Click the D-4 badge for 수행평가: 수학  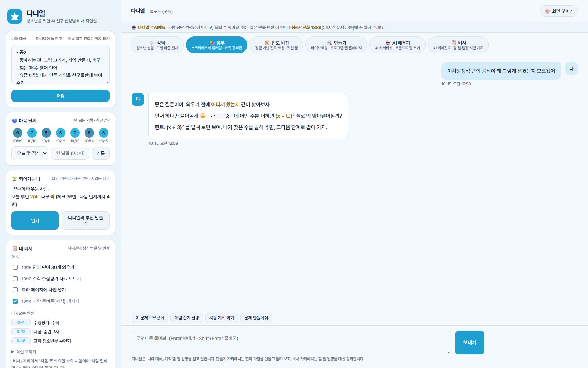coord(21,322)
